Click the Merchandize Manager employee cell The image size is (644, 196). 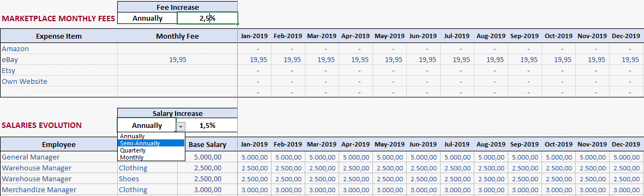click(x=59, y=190)
